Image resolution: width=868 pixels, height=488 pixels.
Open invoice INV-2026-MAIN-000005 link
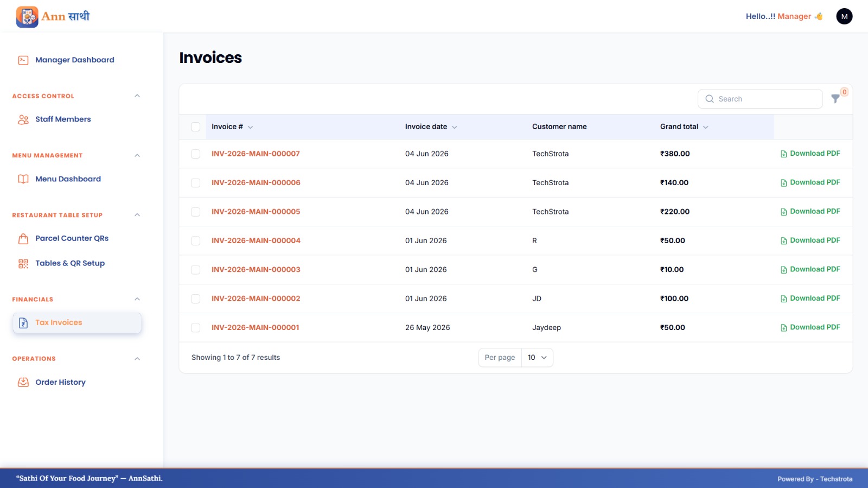pyautogui.click(x=256, y=212)
